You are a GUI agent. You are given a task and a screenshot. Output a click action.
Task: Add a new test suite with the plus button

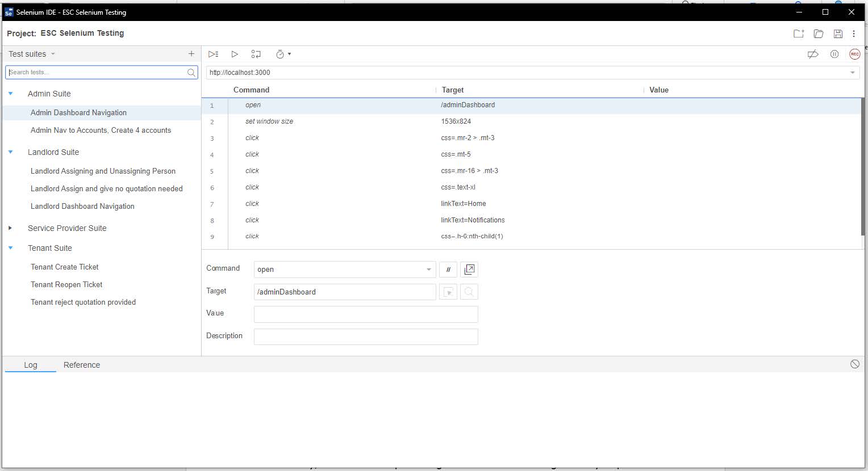pos(191,54)
